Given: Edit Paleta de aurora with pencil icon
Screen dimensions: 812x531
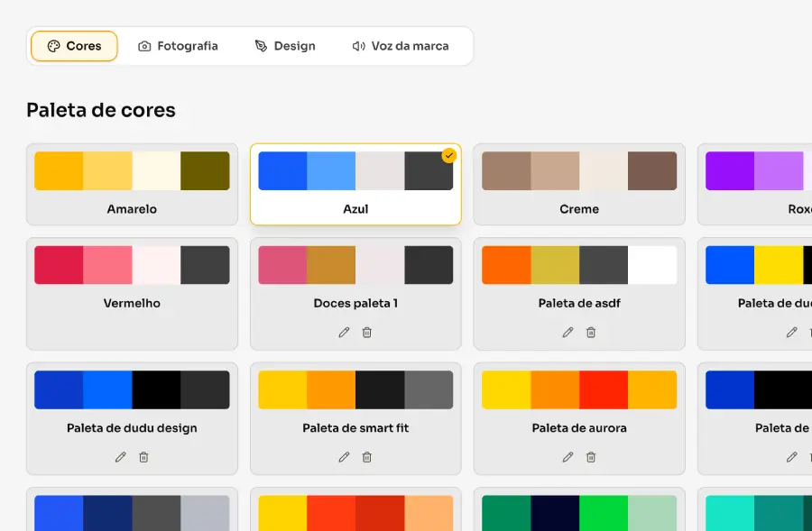Looking at the screenshot, I should 567,457.
